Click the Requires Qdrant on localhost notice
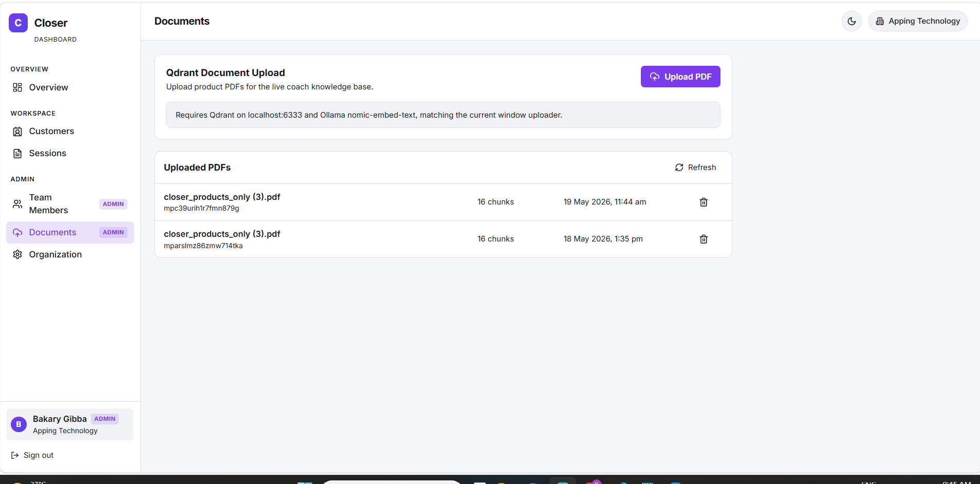The image size is (980, 484). click(x=443, y=115)
